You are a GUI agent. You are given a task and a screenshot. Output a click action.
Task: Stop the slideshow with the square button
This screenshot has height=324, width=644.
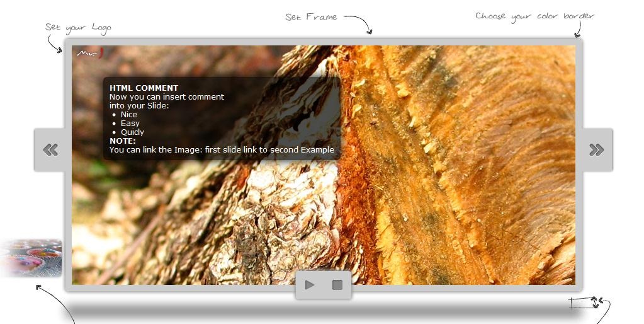pos(337,285)
